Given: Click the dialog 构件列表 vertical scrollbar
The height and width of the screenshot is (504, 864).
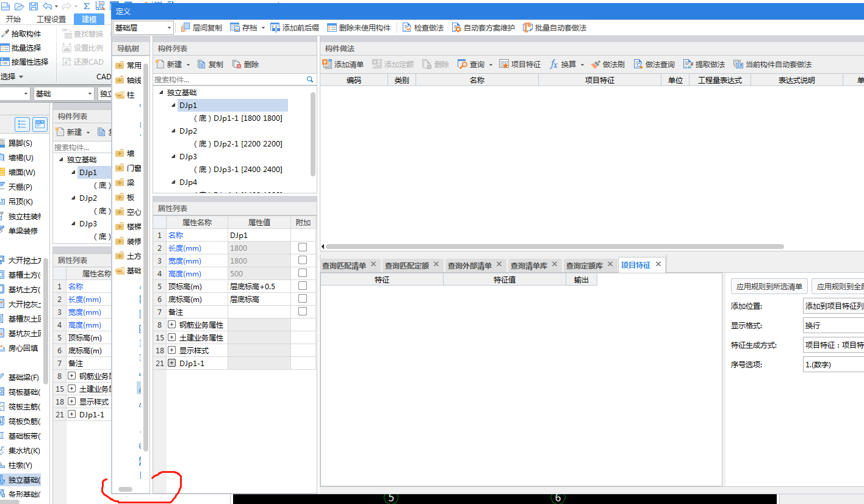Looking at the screenshot, I should coord(314,134).
